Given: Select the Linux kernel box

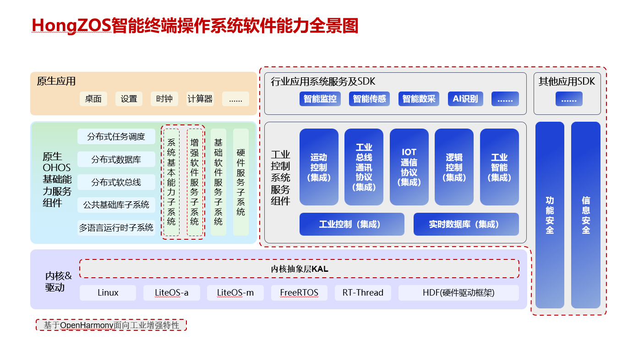Looking at the screenshot, I should click(x=108, y=293).
